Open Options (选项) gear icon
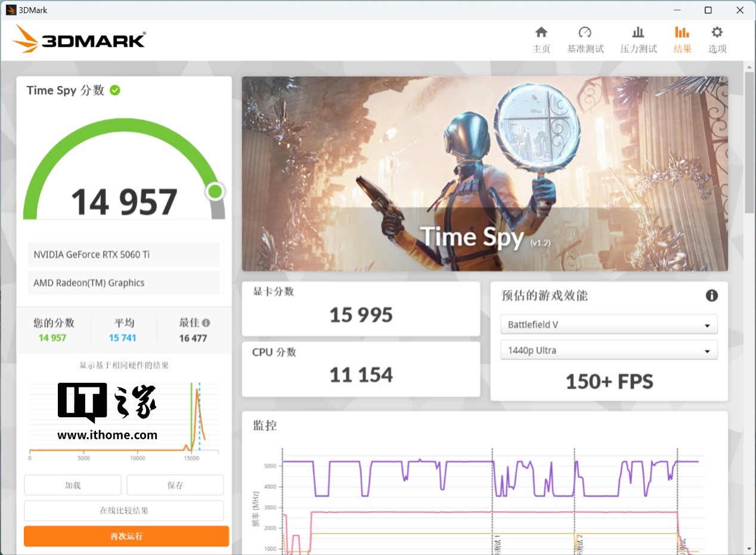This screenshot has width=756, height=555. tap(717, 32)
